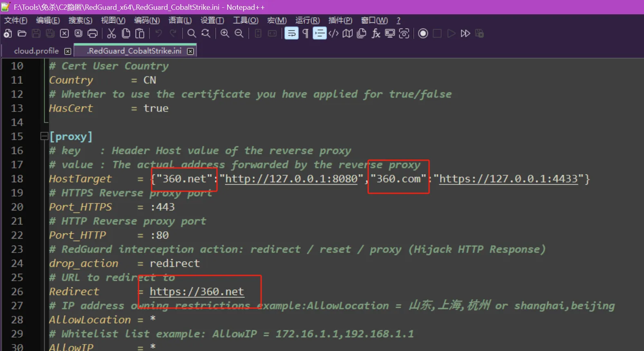
Task: Click the 'drop_action' key text
Action: point(84,263)
